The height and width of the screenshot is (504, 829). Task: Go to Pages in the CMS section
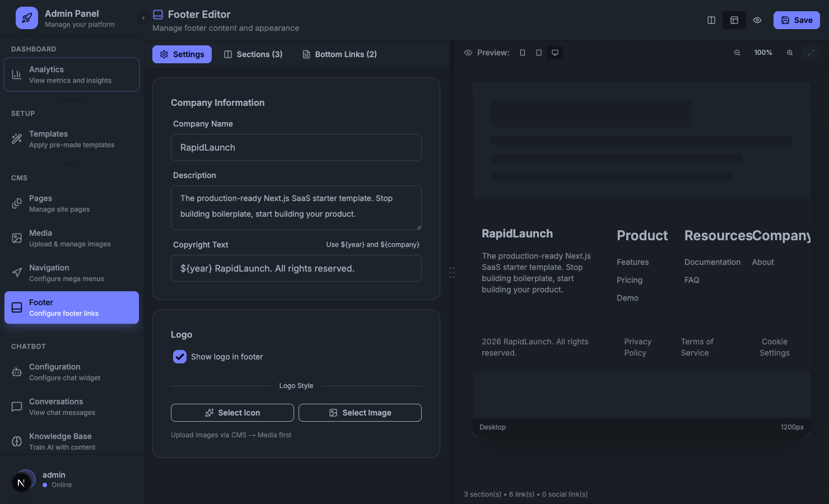tap(72, 203)
